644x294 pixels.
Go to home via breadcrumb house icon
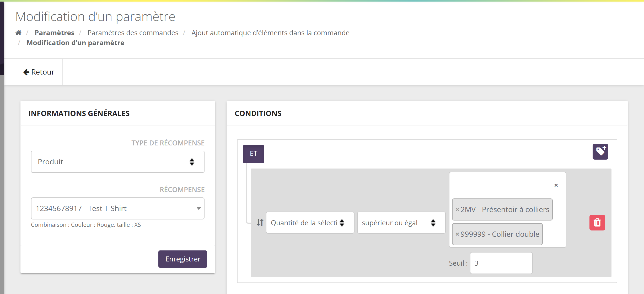coord(18,33)
